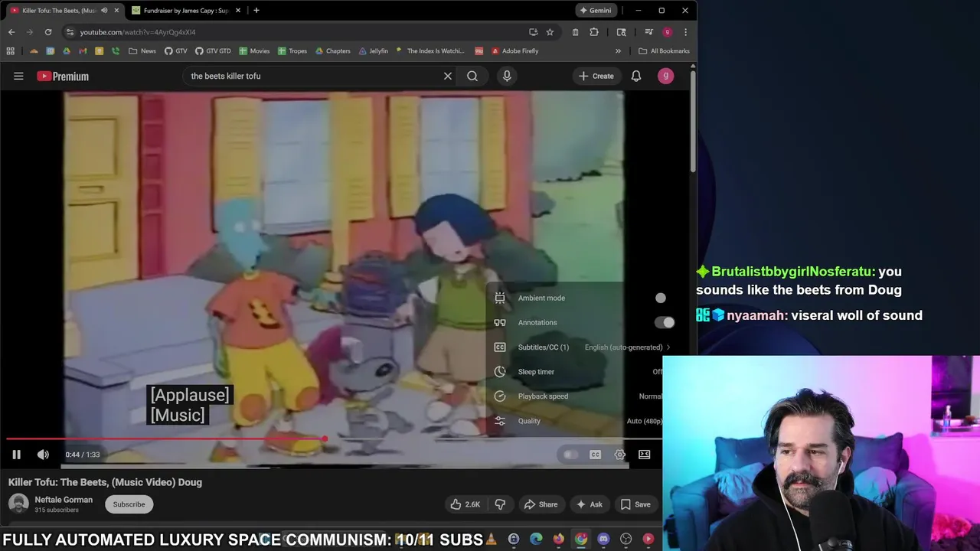Viewport: 980px width, 551px height.
Task: Expand the hidden bookmarks chevron
Action: [x=618, y=51]
